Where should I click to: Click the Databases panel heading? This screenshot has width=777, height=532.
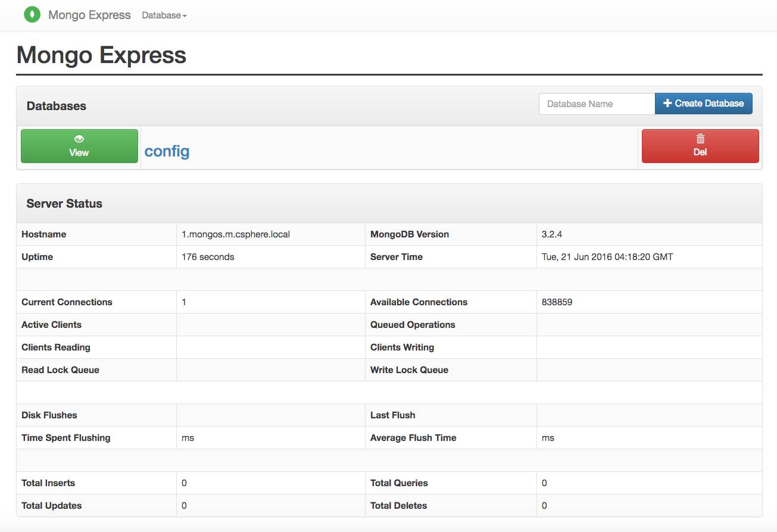coord(57,106)
